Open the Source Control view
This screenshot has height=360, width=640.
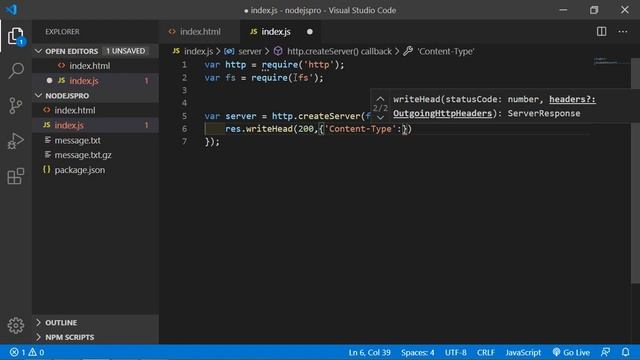coord(16,106)
